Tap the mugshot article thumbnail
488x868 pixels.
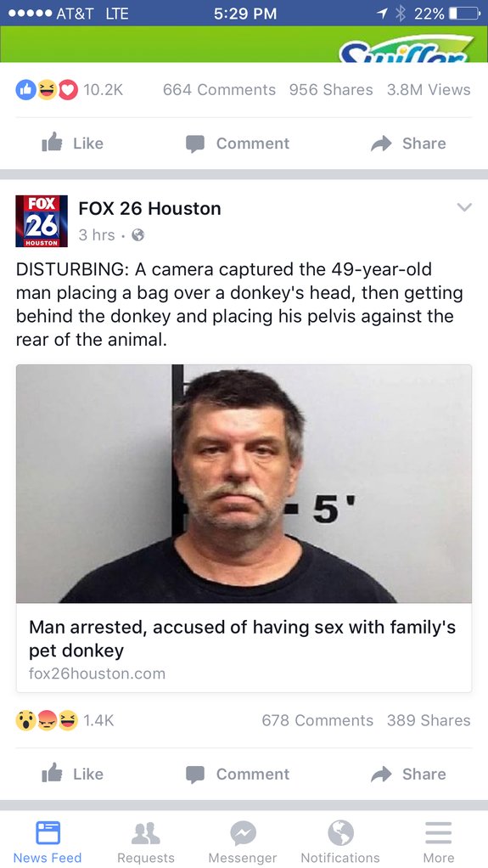[244, 484]
